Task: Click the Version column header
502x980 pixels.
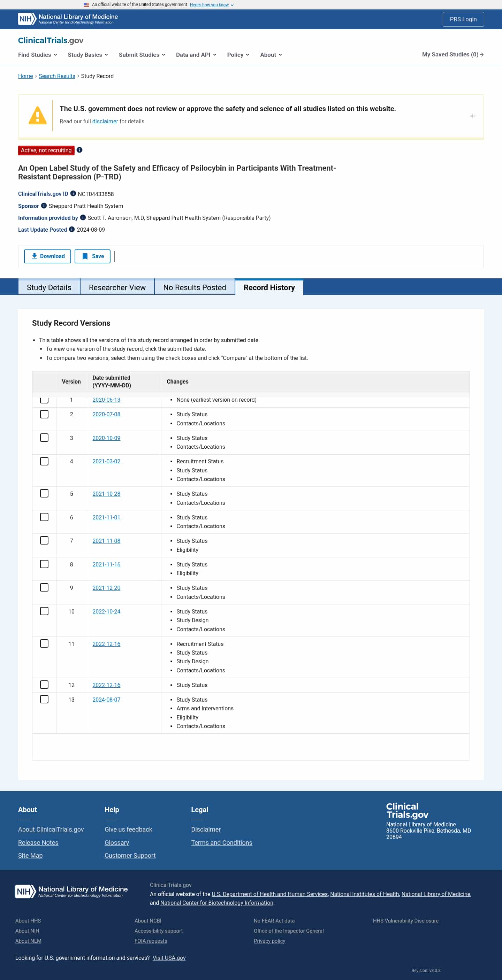Action: (x=71, y=381)
